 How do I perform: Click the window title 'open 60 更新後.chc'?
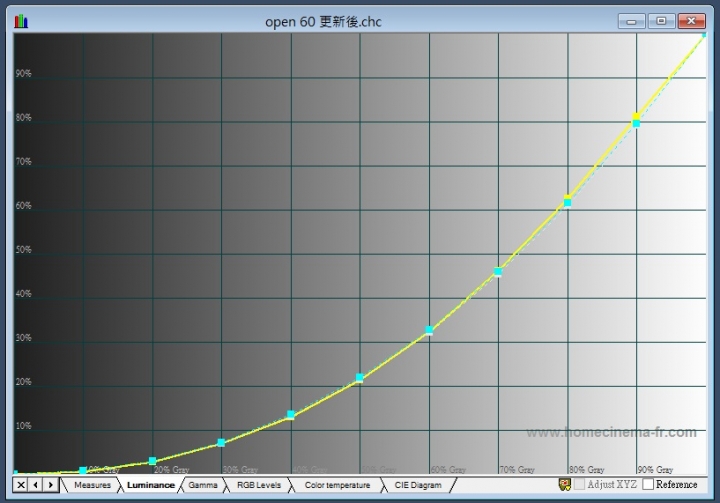[x=323, y=22]
